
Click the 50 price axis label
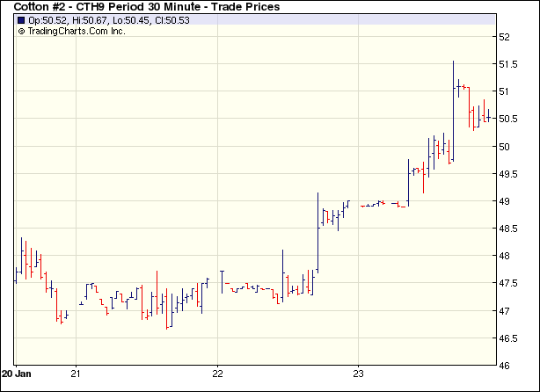(504, 147)
